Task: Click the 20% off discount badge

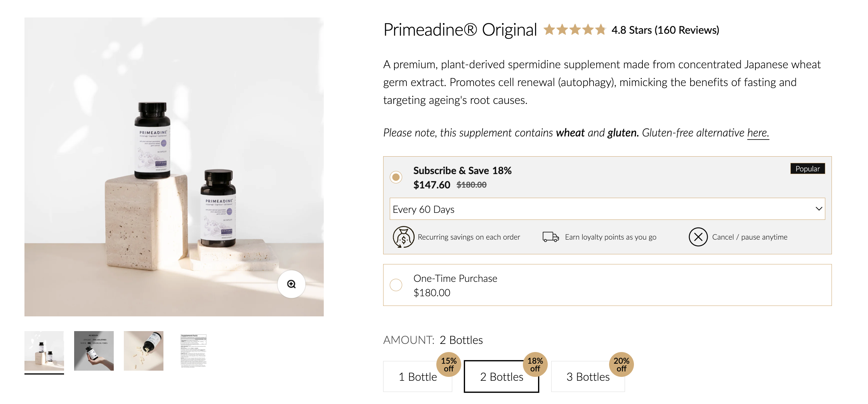Action: (621, 364)
